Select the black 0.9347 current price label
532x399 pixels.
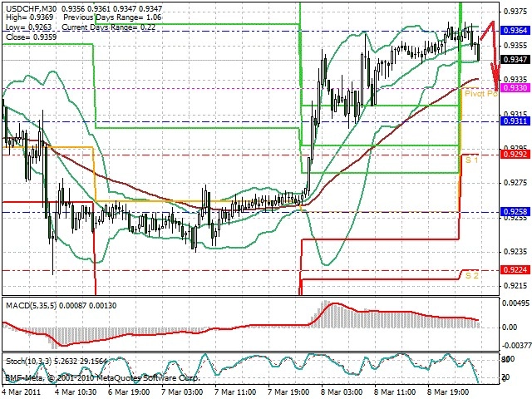click(x=515, y=60)
